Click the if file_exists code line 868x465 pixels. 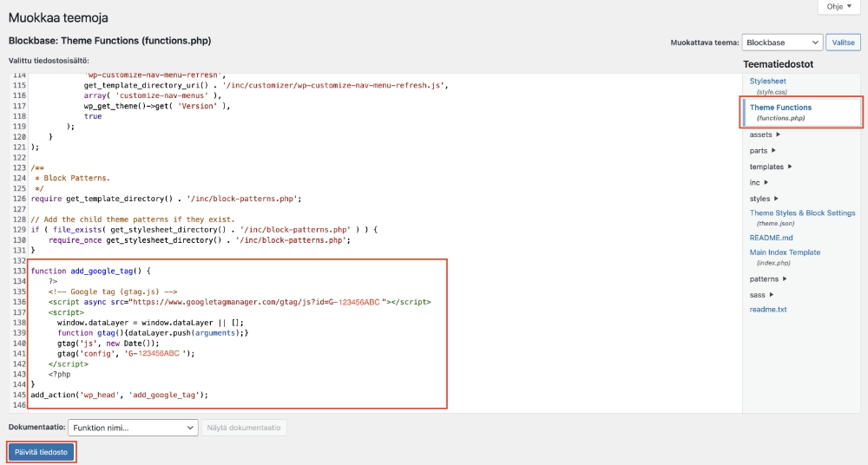(204, 230)
